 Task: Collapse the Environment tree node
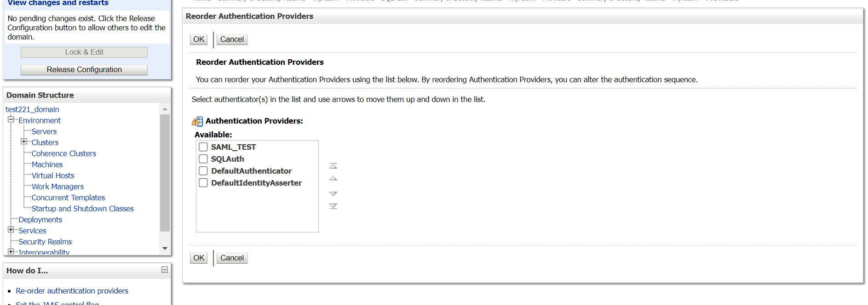(11, 119)
